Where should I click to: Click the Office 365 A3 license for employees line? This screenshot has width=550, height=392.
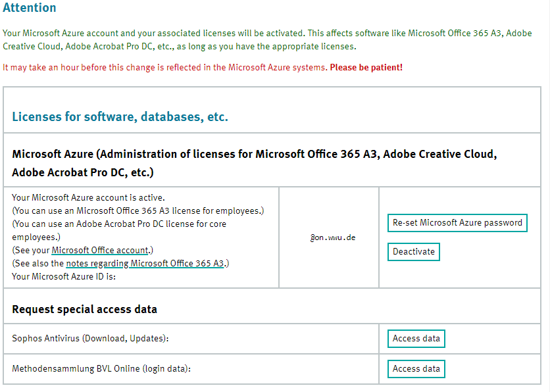click(x=138, y=211)
